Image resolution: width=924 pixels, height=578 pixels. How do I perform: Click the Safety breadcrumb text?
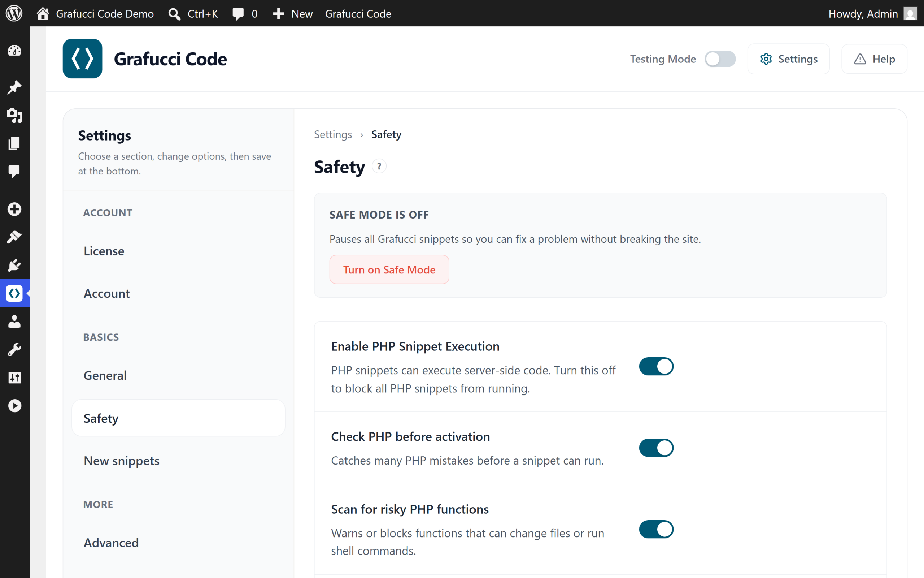(387, 134)
